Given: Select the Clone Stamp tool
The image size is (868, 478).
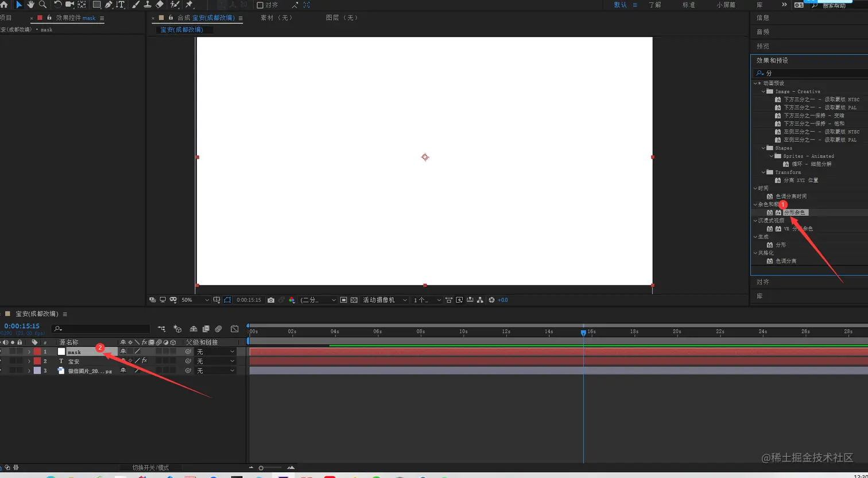Looking at the screenshot, I should tap(148, 5).
